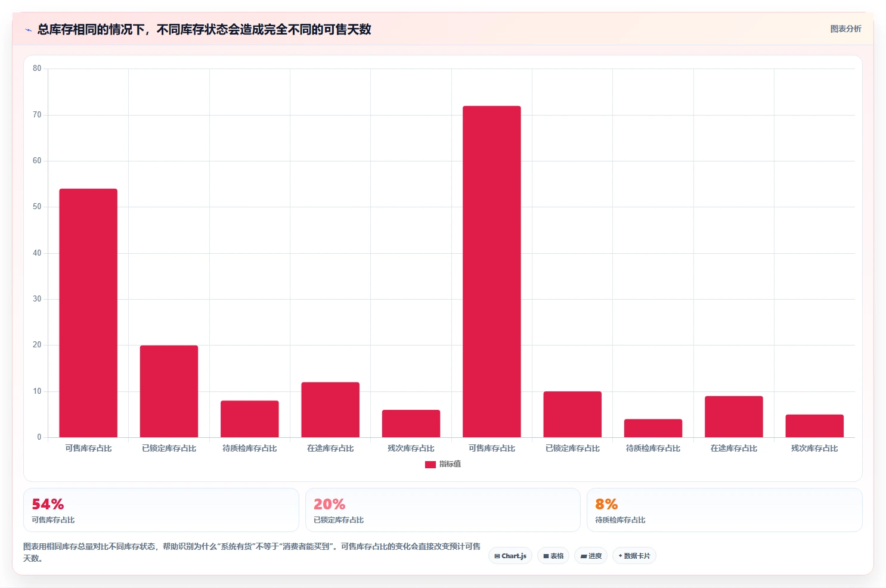Image resolution: width=886 pixels, height=588 pixels.
Task: Click 已锁定库存占比 label inside the 20% card
Action: [339, 520]
